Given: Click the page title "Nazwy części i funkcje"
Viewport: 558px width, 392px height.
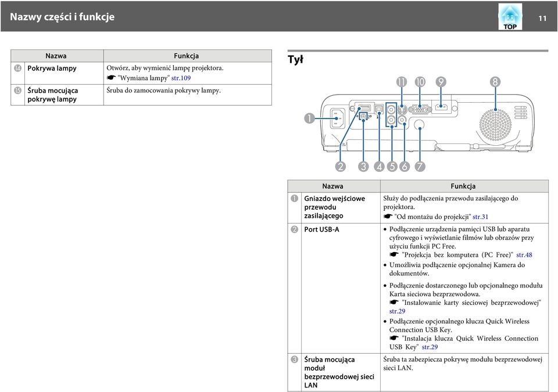Looking at the screenshot, I should pyautogui.click(x=62, y=17).
